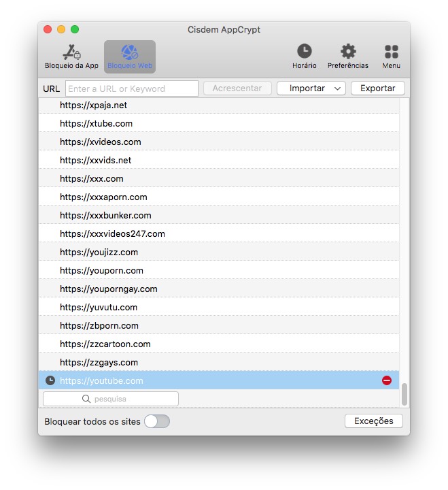Select the https://xxxbunker.com row
The height and width of the screenshot is (490, 448).
(218, 215)
